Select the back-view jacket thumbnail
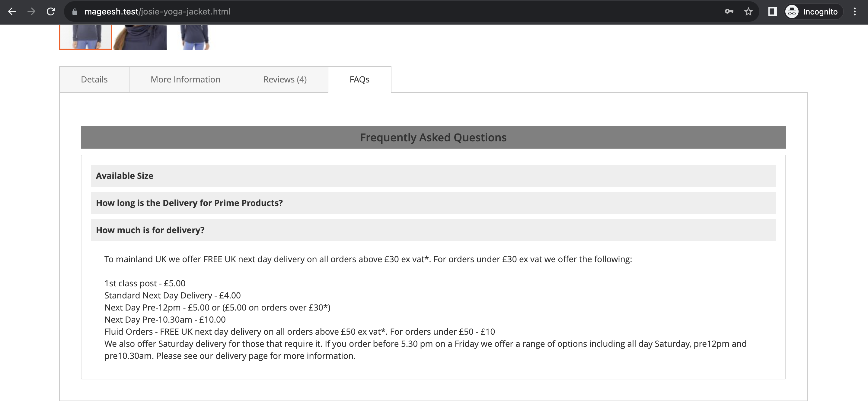Image resolution: width=868 pixels, height=409 pixels. click(x=194, y=37)
